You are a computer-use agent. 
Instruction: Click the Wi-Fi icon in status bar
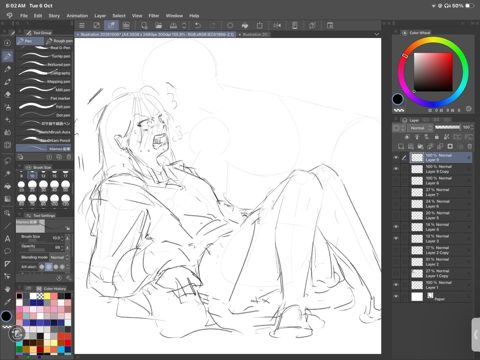(x=434, y=6)
